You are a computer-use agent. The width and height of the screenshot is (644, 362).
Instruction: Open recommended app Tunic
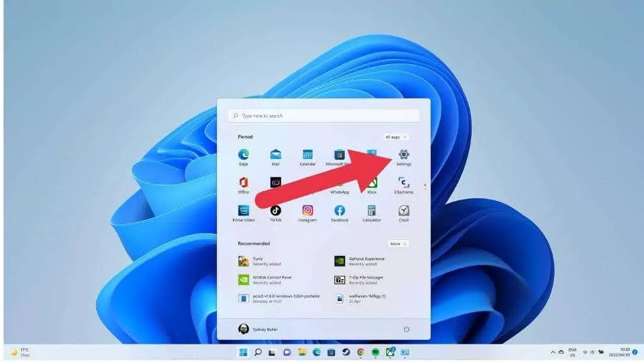[260, 261]
